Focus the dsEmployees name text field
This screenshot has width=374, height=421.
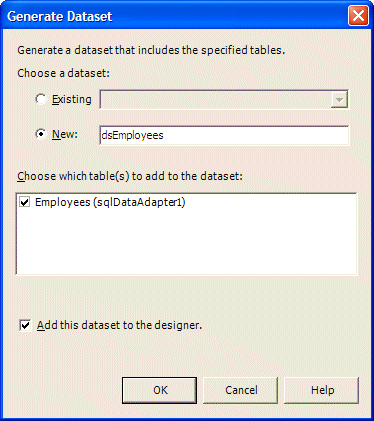tap(224, 135)
